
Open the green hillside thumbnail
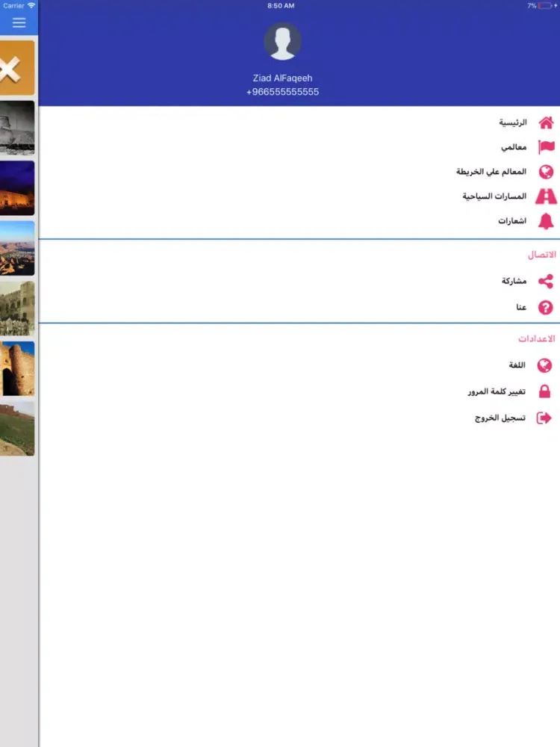[x=17, y=429]
